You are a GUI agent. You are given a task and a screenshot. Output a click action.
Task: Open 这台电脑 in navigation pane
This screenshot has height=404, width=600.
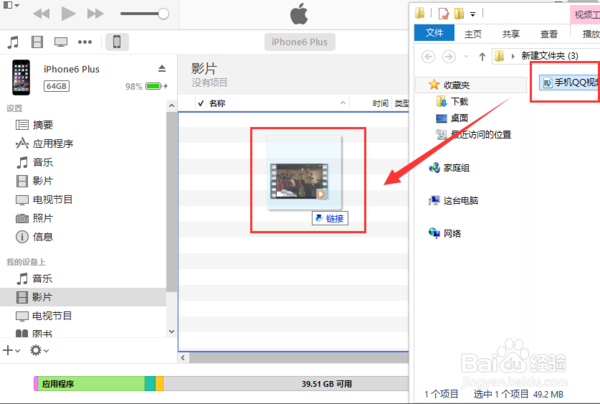point(453,200)
